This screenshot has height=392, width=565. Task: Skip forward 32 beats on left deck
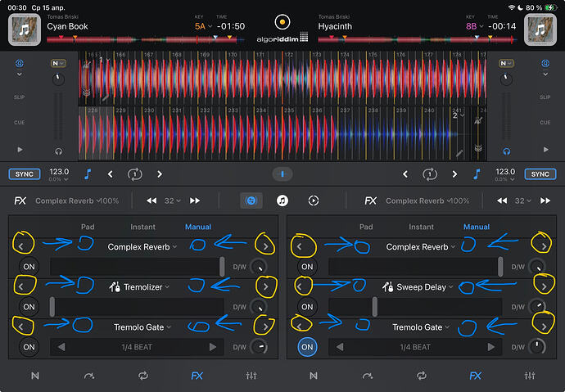(x=195, y=201)
